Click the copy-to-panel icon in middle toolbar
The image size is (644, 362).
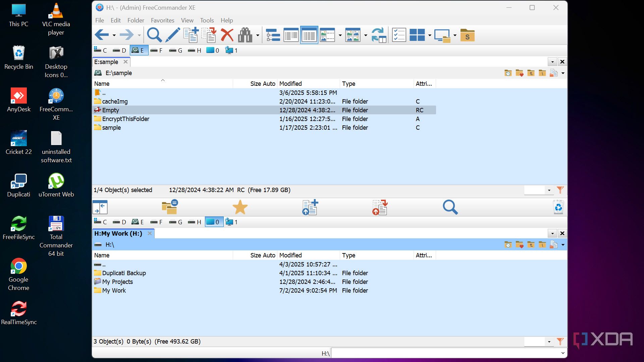310,207
